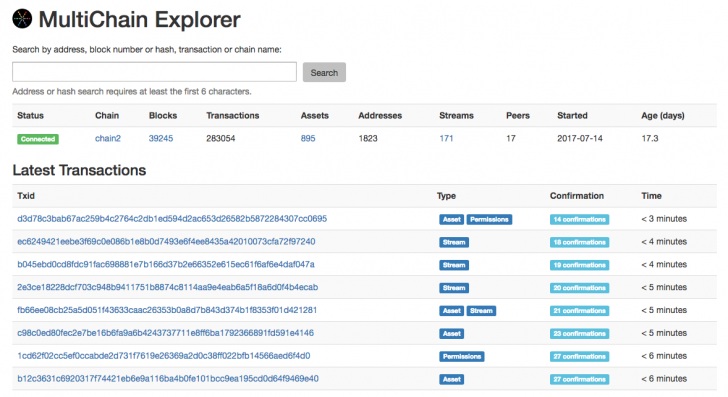Click the 20 confirmations badge

coord(579,287)
